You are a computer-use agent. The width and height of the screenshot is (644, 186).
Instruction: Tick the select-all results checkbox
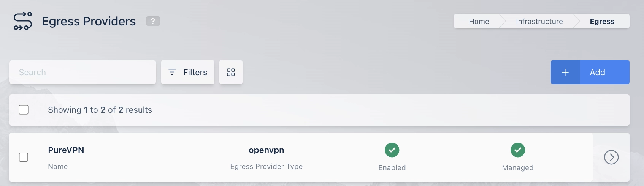24,110
